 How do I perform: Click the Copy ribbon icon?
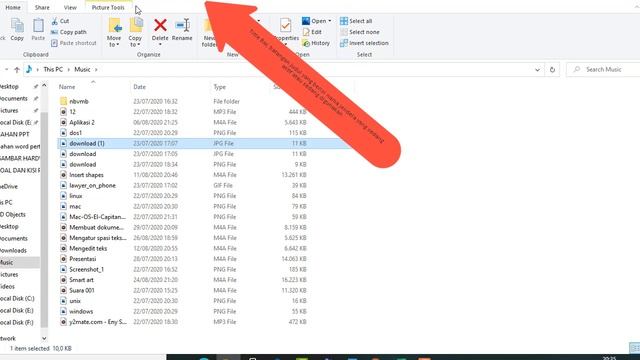[x=17, y=29]
